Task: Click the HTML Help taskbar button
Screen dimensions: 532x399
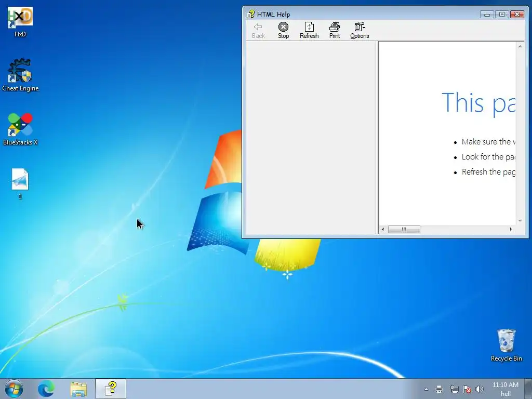Action: click(x=111, y=389)
